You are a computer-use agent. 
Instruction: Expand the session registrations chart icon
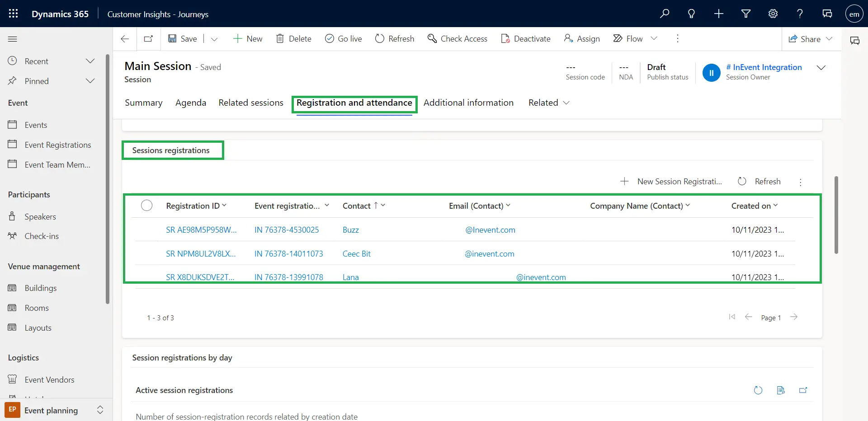[x=803, y=390]
